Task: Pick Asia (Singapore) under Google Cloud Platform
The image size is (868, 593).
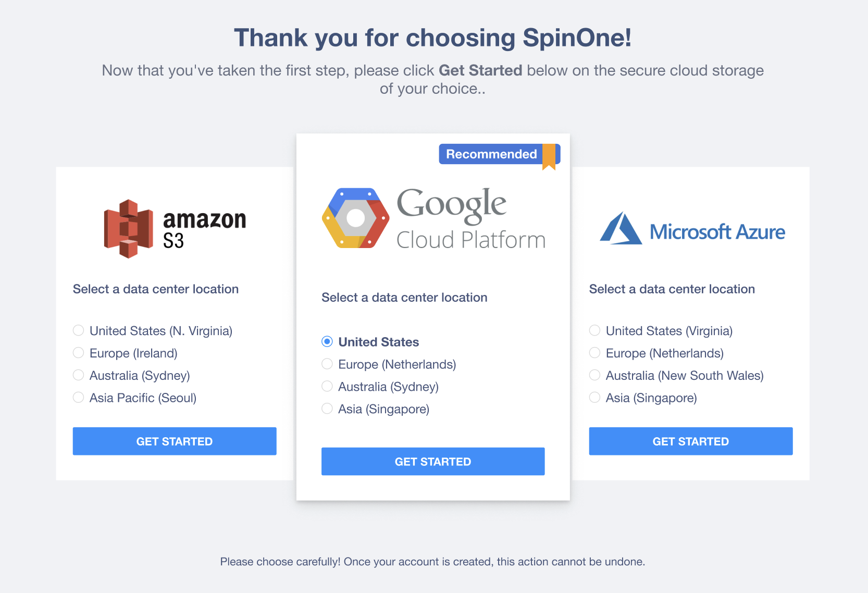Action: (x=327, y=409)
